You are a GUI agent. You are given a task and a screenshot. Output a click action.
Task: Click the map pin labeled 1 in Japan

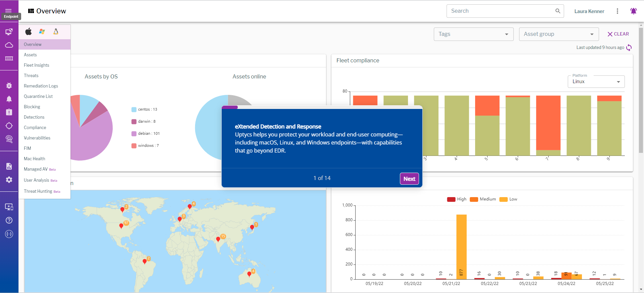click(252, 228)
